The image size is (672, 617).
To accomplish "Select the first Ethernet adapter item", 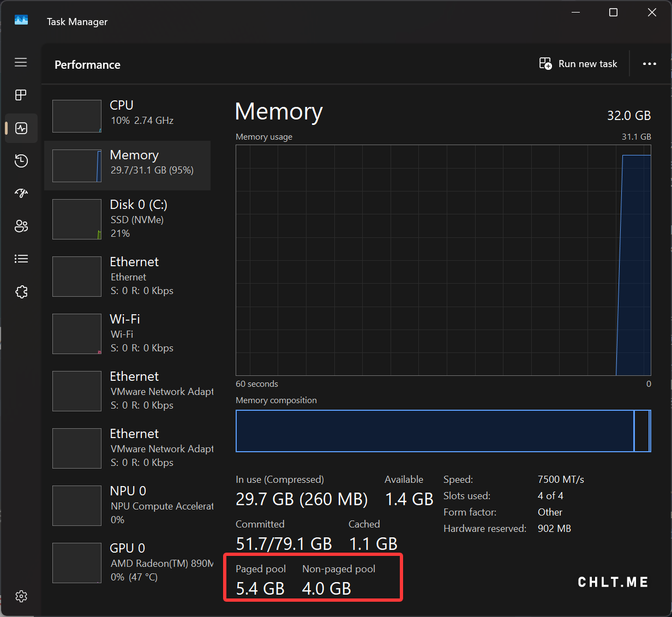I will [127, 276].
